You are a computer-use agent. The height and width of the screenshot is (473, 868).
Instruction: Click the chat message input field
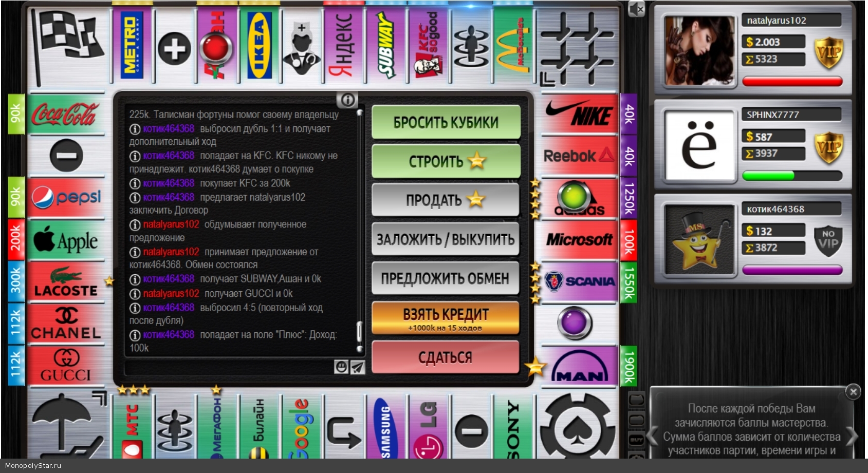coord(229,367)
